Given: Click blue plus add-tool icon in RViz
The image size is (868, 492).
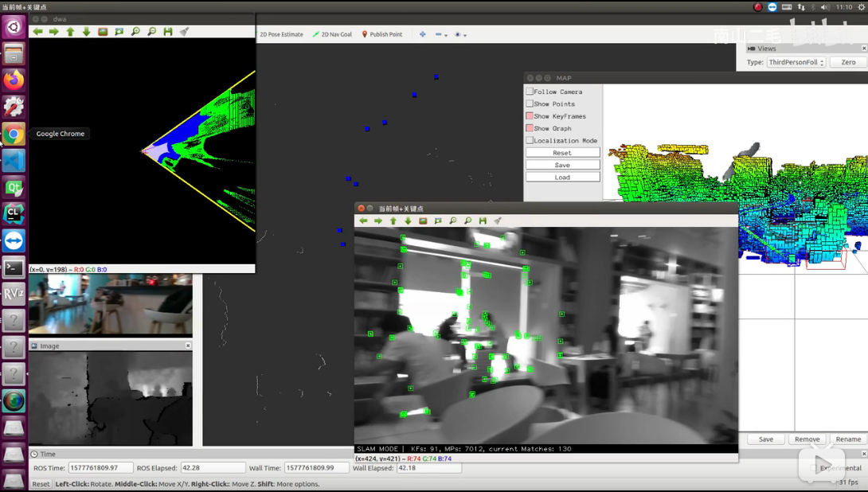Looking at the screenshot, I should coord(422,34).
